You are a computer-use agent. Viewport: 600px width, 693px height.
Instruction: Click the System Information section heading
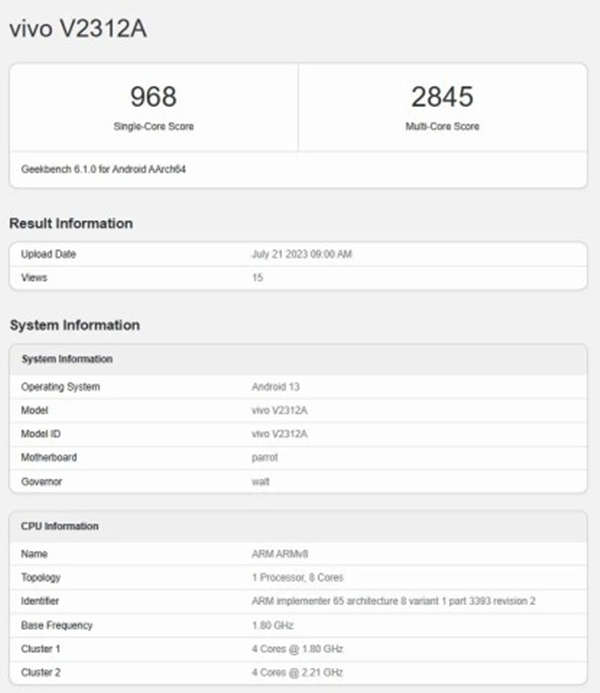pos(75,325)
